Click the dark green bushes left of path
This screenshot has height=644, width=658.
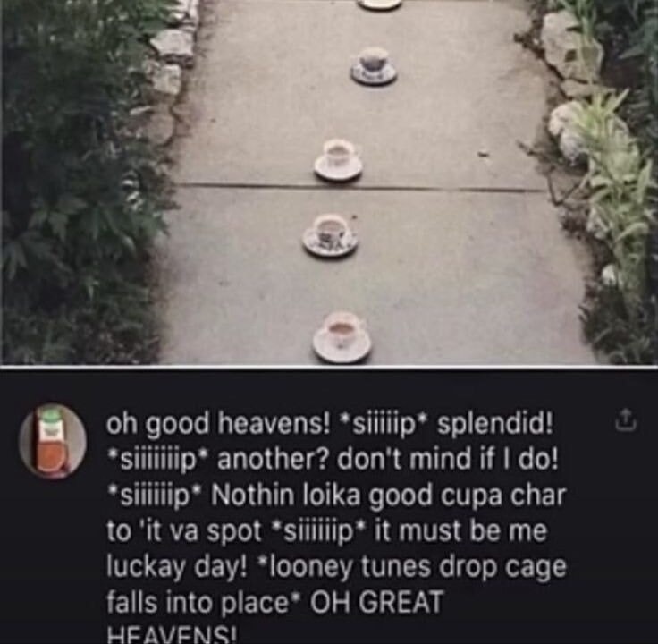coord(80,181)
